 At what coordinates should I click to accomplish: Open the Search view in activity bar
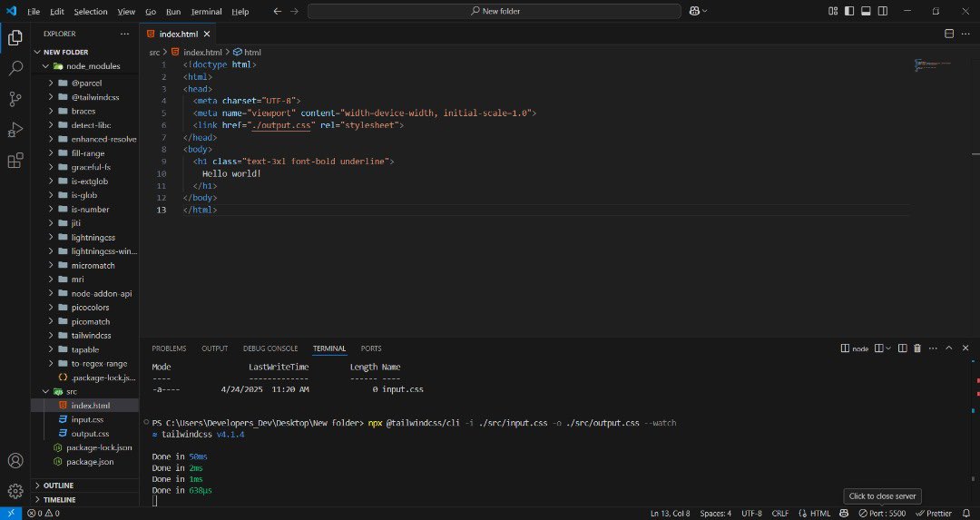(x=15, y=68)
